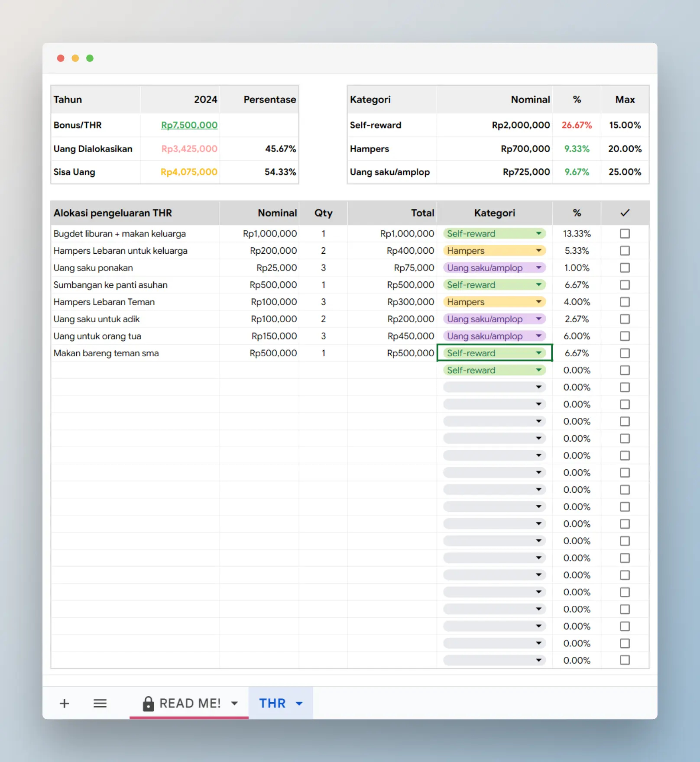
Task: Select cell 'Uang saku untuk adik'
Action: pyautogui.click(x=135, y=319)
